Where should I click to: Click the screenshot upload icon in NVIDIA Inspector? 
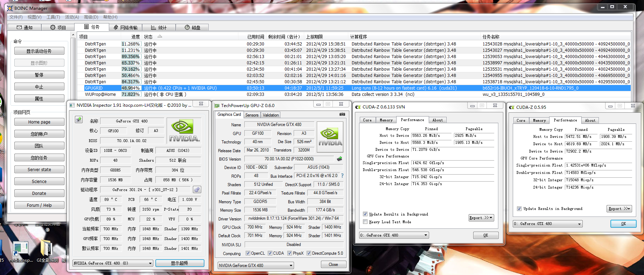[x=79, y=120]
